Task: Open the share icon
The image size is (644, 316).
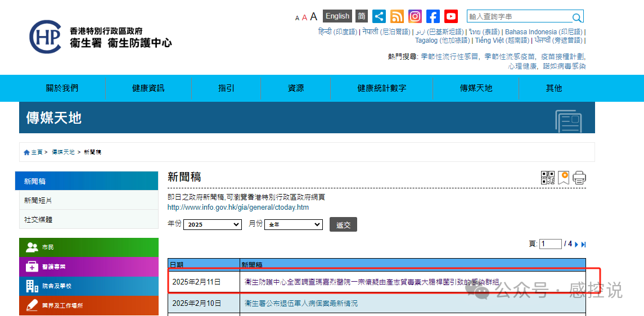Action: pos(379,16)
